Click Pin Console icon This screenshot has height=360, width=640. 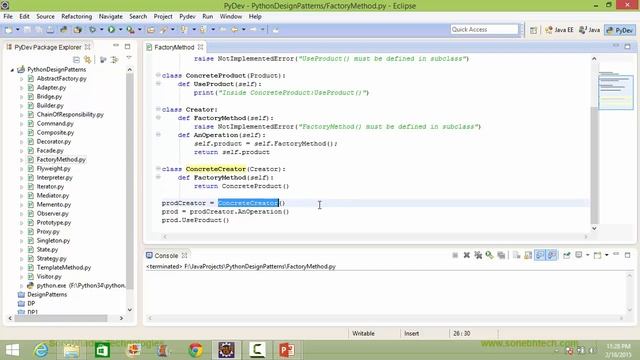click(x=567, y=255)
